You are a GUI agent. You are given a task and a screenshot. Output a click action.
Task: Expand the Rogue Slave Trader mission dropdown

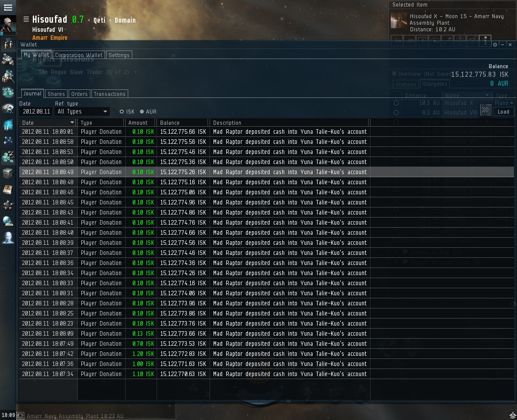click(x=135, y=72)
